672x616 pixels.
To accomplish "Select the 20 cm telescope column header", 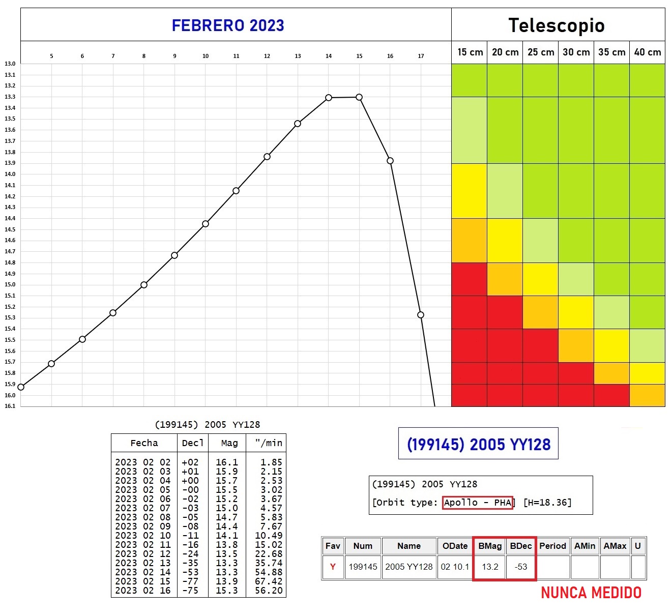I will tap(505, 52).
